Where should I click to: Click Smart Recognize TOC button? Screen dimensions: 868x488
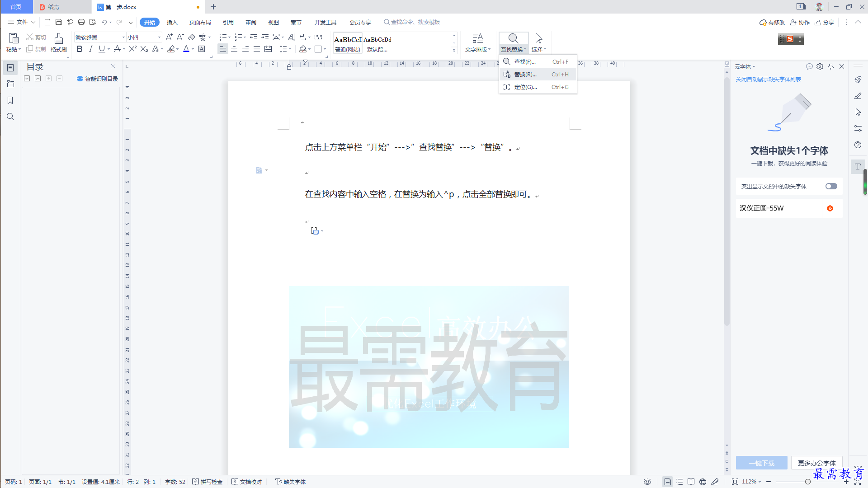click(x=97, y=79)
